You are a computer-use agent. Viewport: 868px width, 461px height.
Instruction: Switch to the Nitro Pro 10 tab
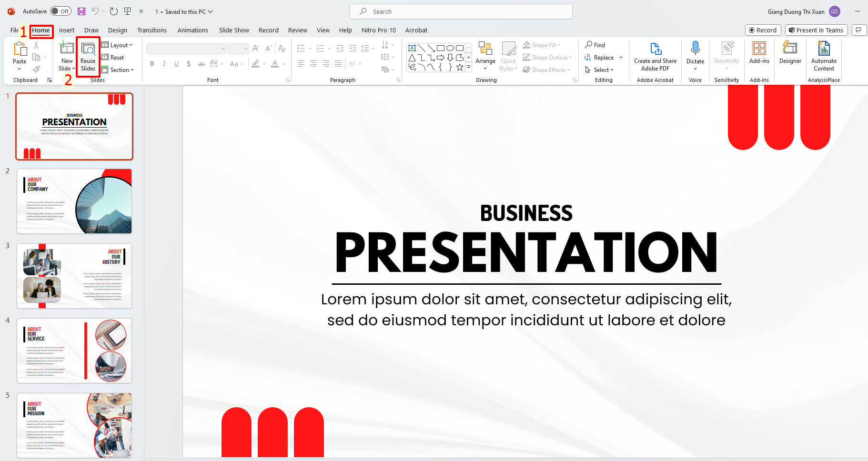pos(379,30)
